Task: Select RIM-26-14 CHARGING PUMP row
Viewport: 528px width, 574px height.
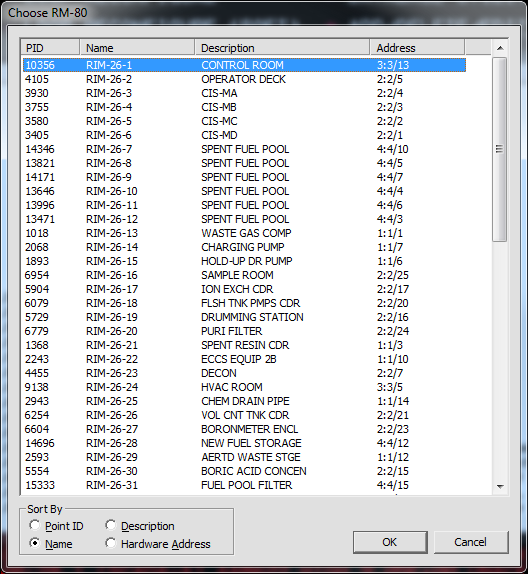Action: click(244, 247)
